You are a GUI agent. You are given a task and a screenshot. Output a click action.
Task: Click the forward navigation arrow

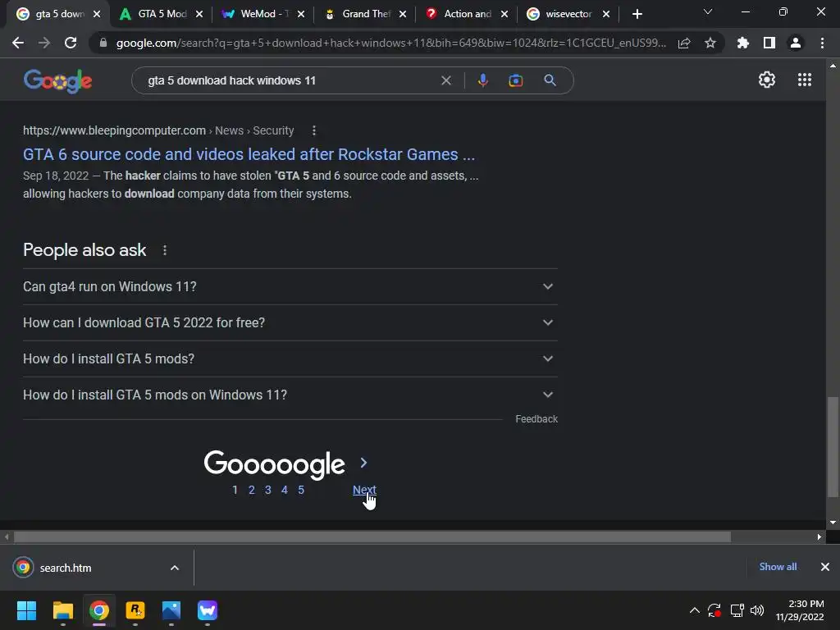point(44,43)
